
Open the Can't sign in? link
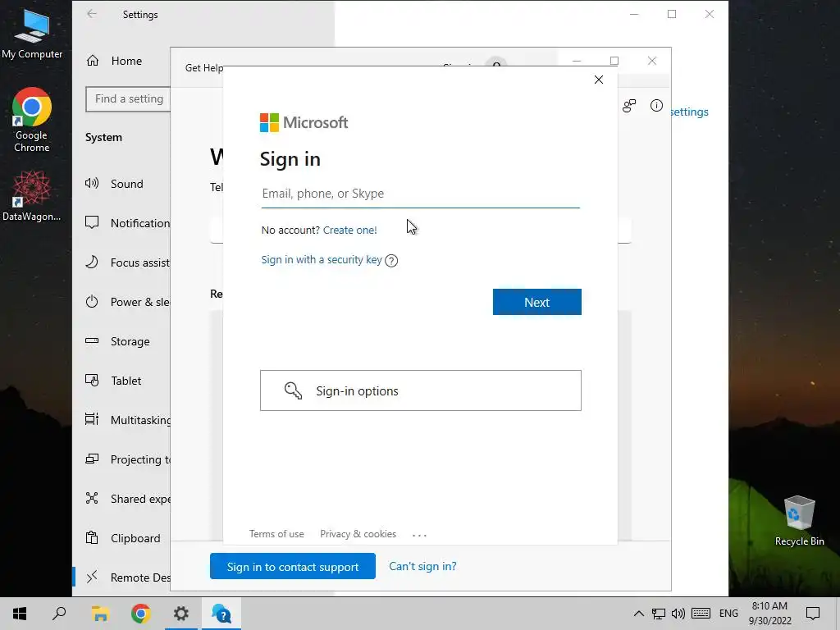(422, 566)
